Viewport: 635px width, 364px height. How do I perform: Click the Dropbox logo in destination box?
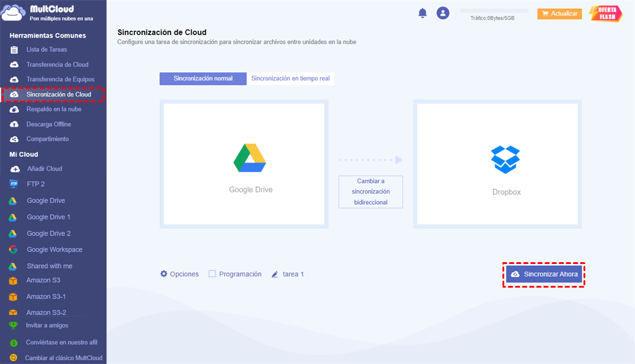[x=505, y=160]
